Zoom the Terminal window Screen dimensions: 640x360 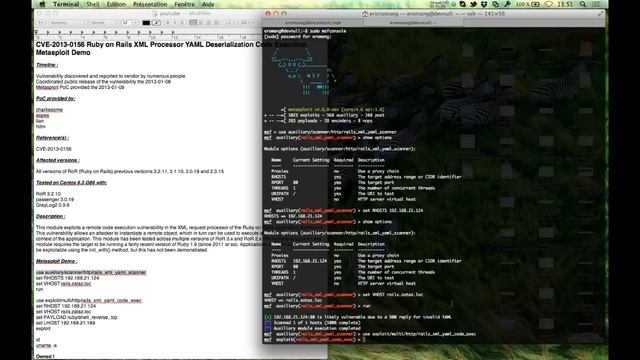coord(284,13)
